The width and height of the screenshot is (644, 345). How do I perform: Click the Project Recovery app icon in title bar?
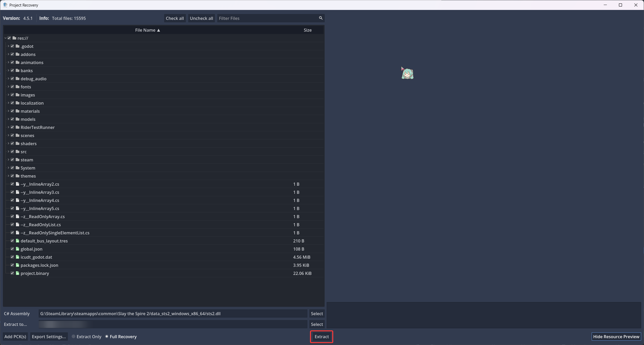pos(5,5)
